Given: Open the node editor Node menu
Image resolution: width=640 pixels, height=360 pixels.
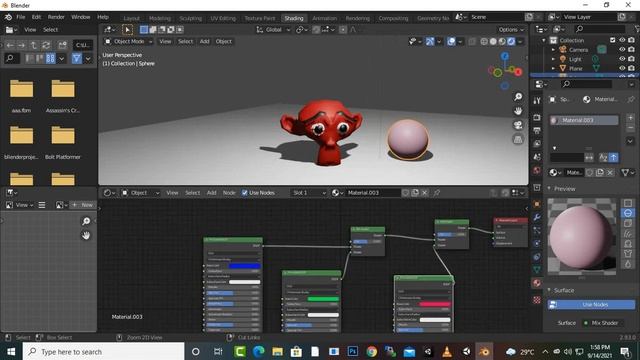Looking at the screenshot, I should [x=229, y=193].
